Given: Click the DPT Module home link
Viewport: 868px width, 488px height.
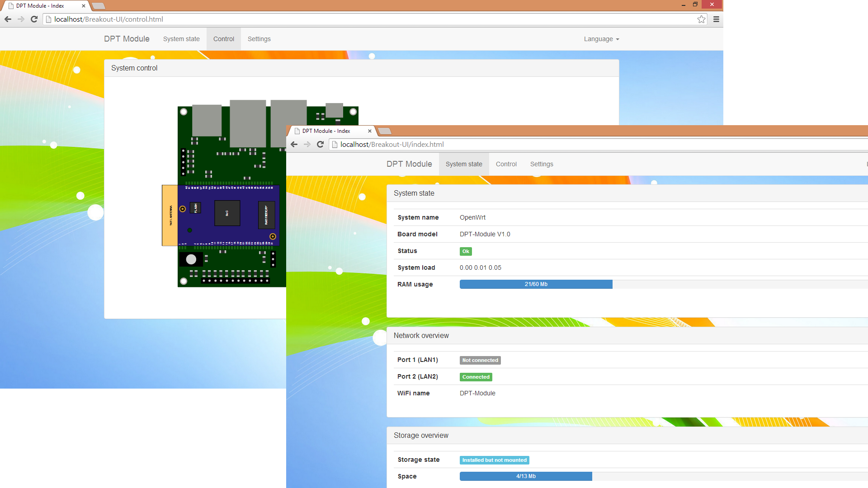Looking at the screenshot, I should coord(127,39).
